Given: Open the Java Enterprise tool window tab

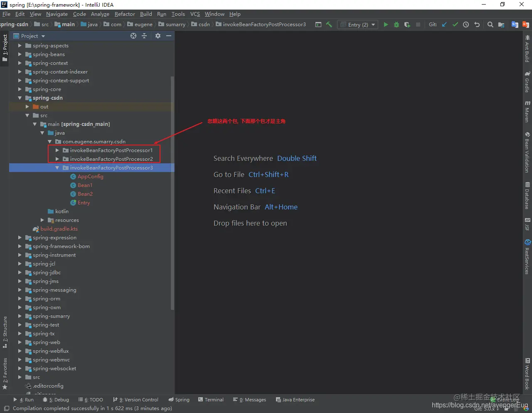Looking at the screenshot, I should pyautogui.click(x=295, y=400).
